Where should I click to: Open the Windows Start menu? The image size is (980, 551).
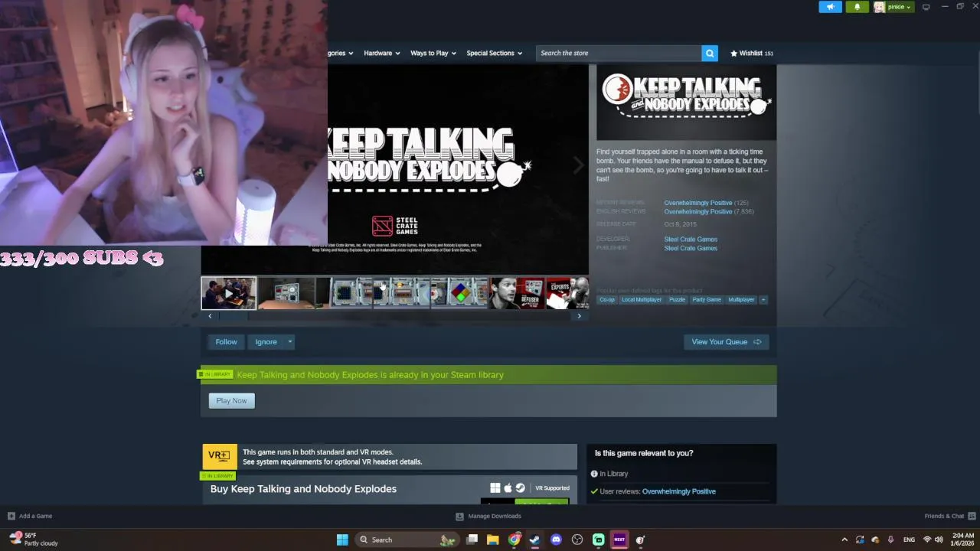coord(342,540)
